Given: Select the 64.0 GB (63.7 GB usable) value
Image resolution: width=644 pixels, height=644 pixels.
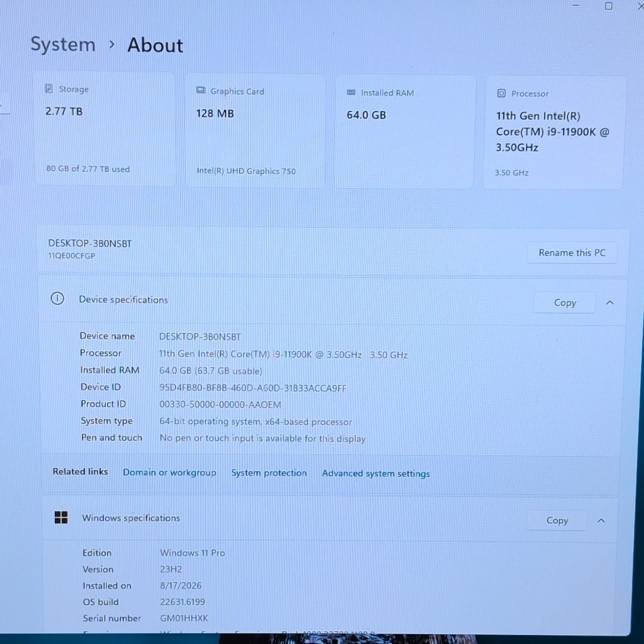Looking at the screenshot, I should pyautogui.click(x=211, y=371).
